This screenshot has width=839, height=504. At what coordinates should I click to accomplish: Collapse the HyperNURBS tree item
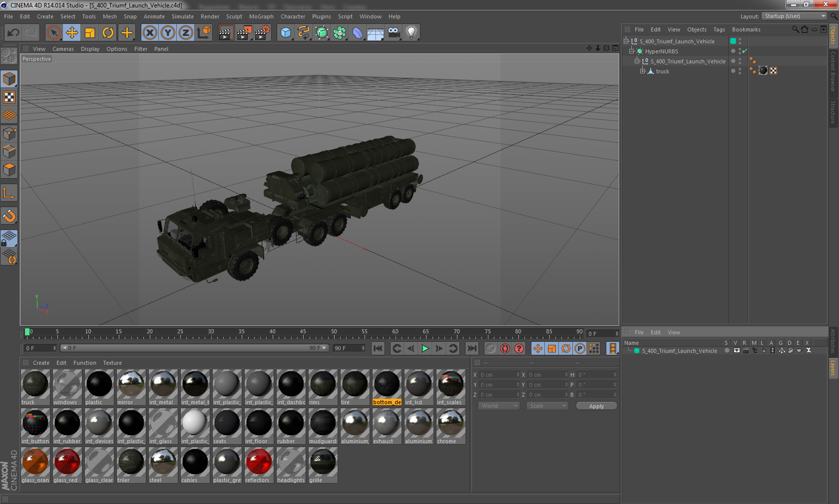coord(632,51)
